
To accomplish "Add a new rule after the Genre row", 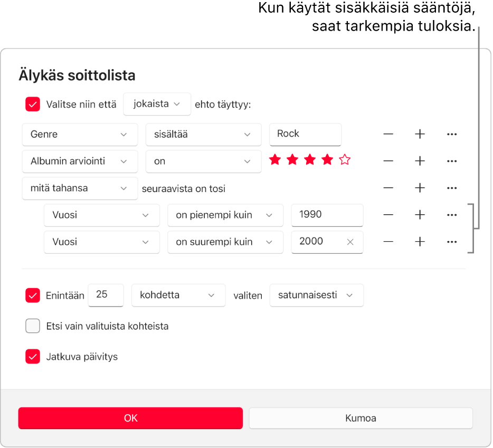I will pyautogui.click(x=420, y=135).
